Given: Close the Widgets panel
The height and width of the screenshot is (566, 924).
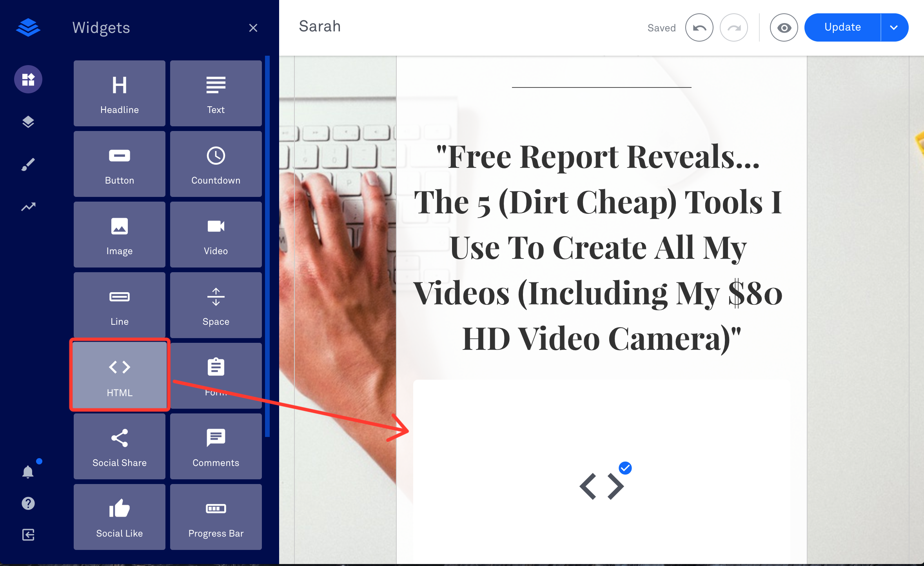Looking at the screenshot, I should click(253, 28).
